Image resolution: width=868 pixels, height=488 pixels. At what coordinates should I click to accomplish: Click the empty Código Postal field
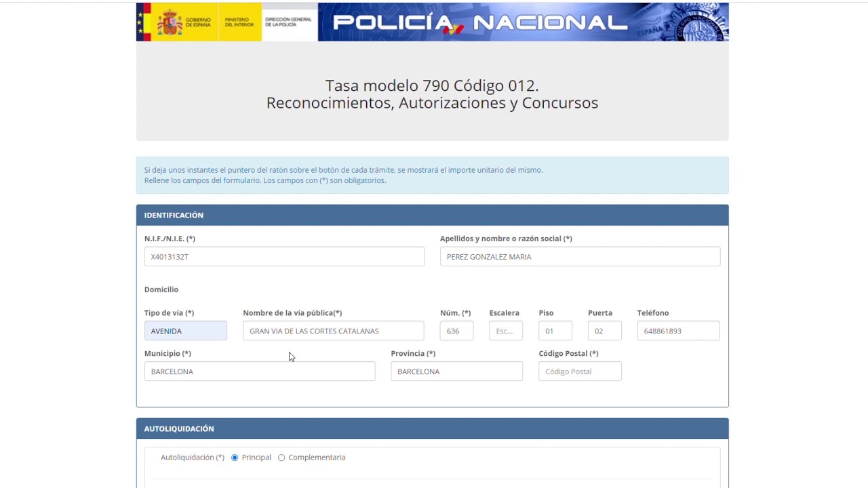click(x=580, y=371)
